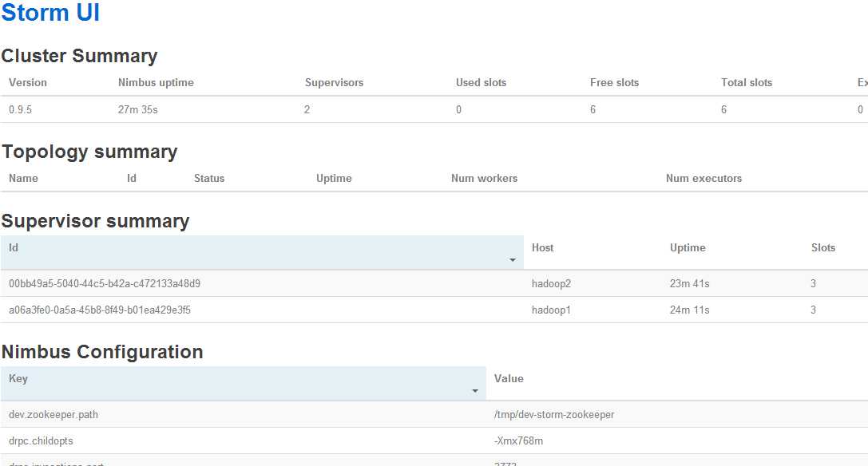This screenshot has width=868, height=466.
Task: Click the 24m 11s uptime cell
Action: pyautogui.click(x=690, y=310)
